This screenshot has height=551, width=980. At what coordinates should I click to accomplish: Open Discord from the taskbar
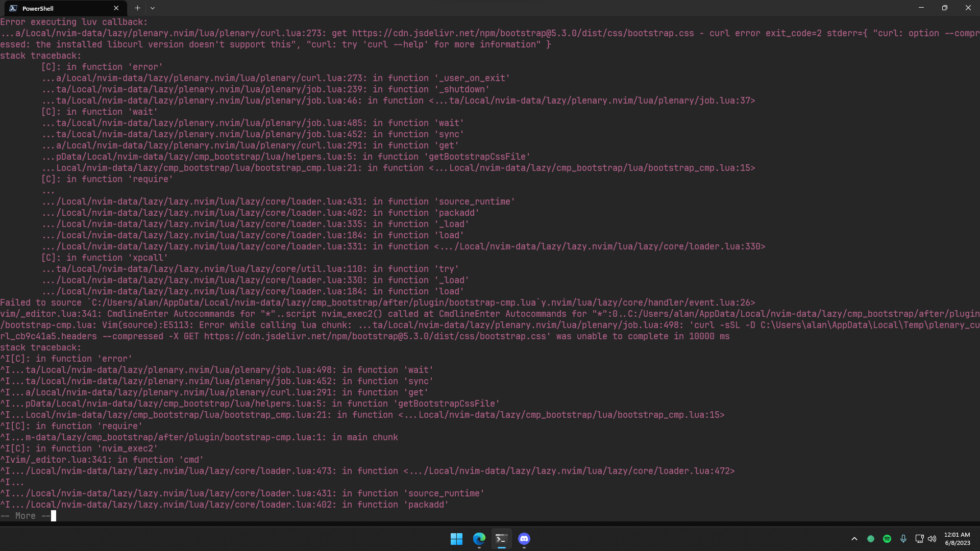point(524,539)
